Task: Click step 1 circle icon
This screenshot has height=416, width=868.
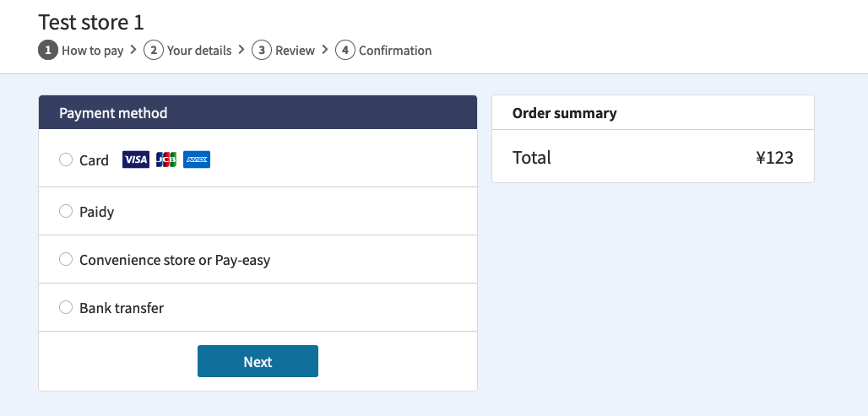Action: coord(48,51)
